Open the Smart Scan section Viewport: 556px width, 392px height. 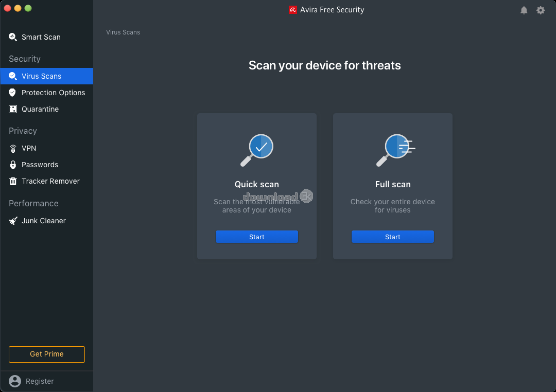click(x=41, y=37)
